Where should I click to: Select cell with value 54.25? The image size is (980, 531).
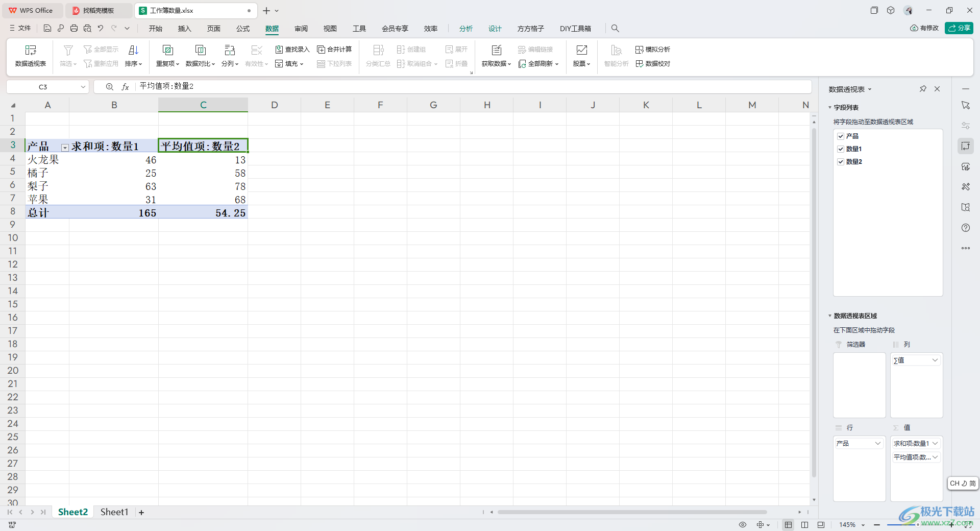(x=203, y=212)
